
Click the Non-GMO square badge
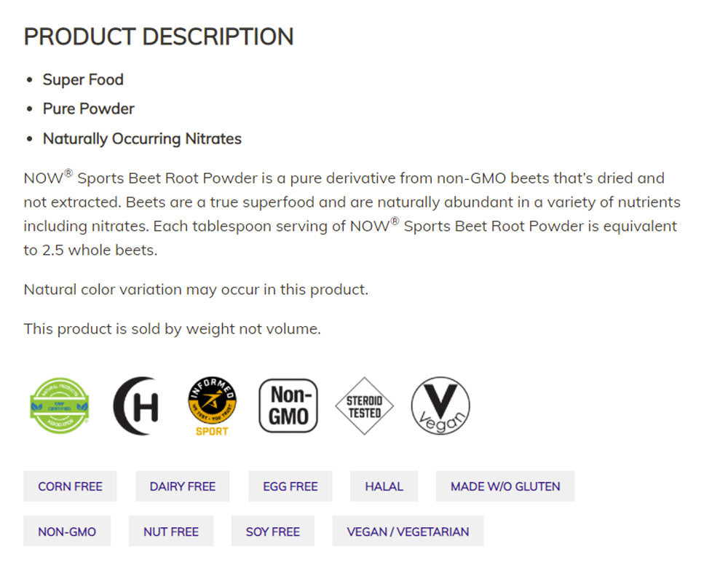coord(288,406)
